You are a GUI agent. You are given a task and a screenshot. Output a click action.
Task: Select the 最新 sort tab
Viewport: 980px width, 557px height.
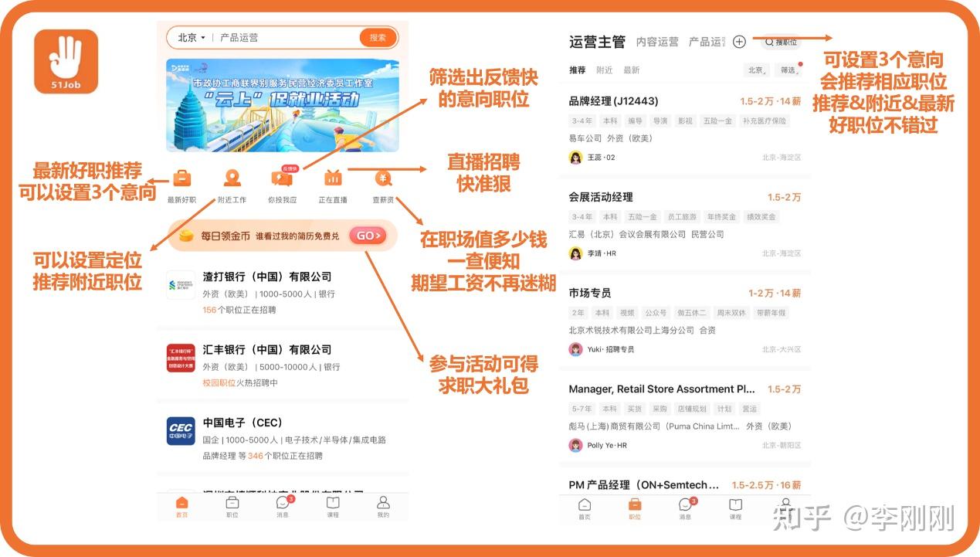point(632,70)
